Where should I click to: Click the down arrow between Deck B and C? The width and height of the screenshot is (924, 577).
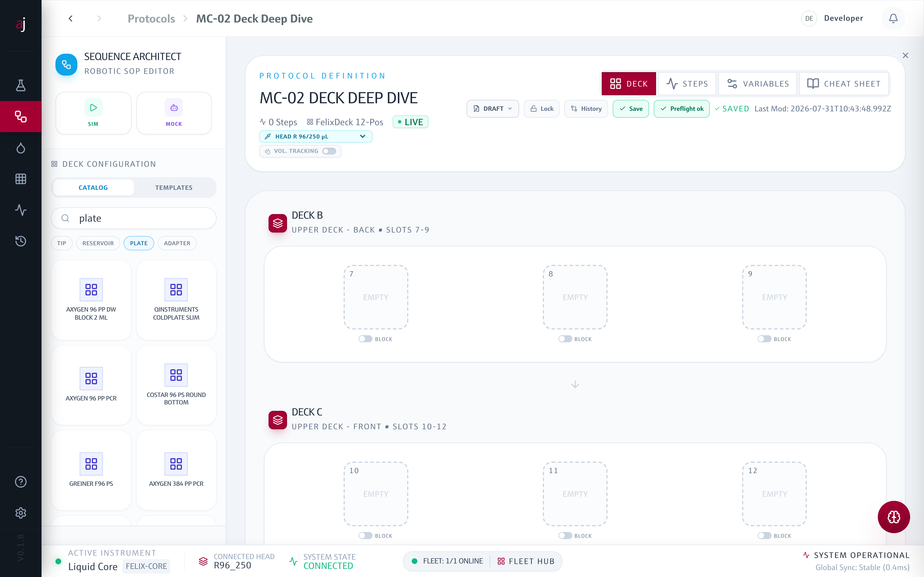pos(575,384)
